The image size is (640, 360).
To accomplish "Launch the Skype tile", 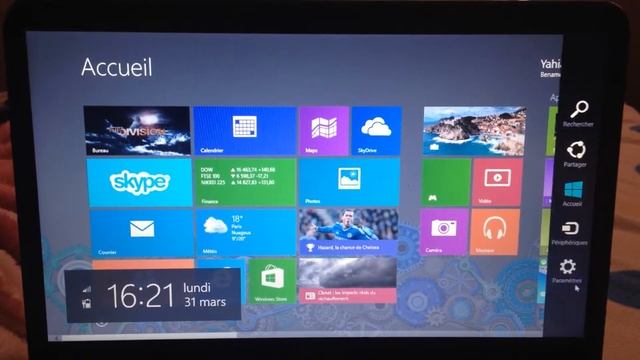I will click(x=139, y=182).
